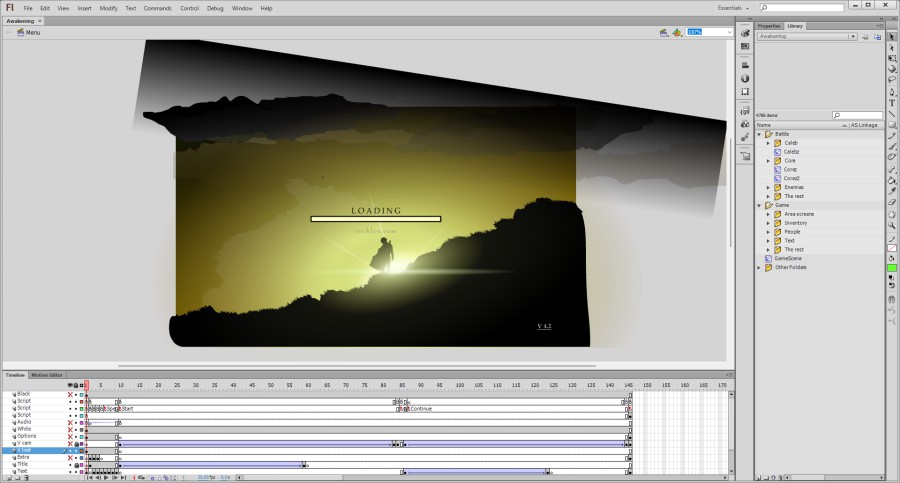This screenshot has width=900, height=483.
Task: Collapse the Battle folder in Library
Action: pos(759,134)
